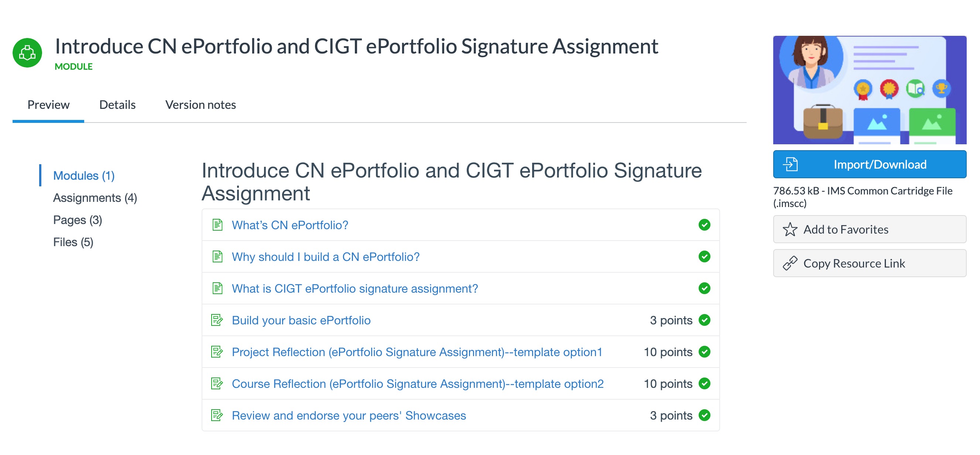Click green checkmark on What's CN ePortfolio? row
Viewport: 980px width, 455px height.
click(704, 225)
